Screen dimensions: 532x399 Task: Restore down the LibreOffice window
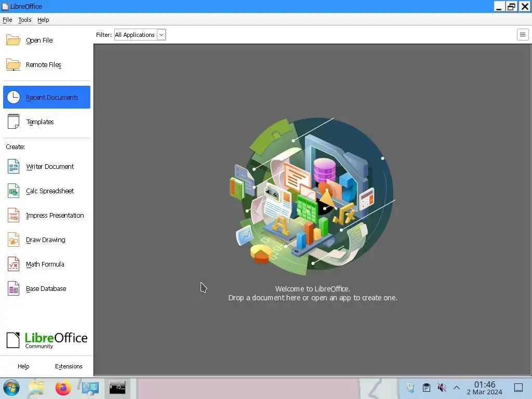[x=511, y=6]
